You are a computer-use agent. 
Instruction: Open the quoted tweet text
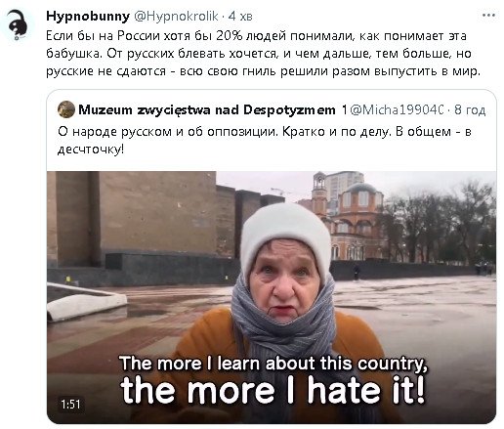pos(265,140)
